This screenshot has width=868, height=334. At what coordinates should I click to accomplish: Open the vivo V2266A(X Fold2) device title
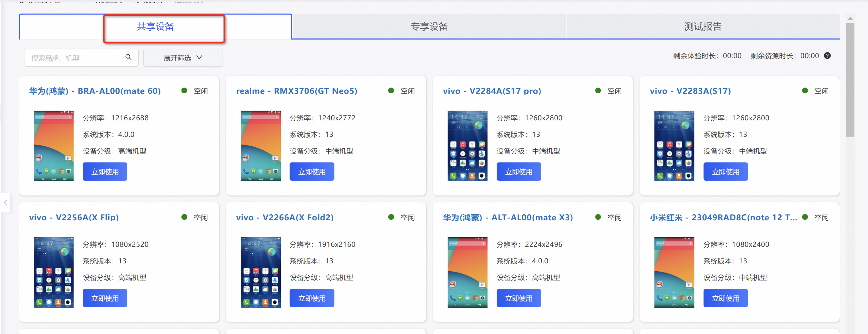tap(285, 217)
